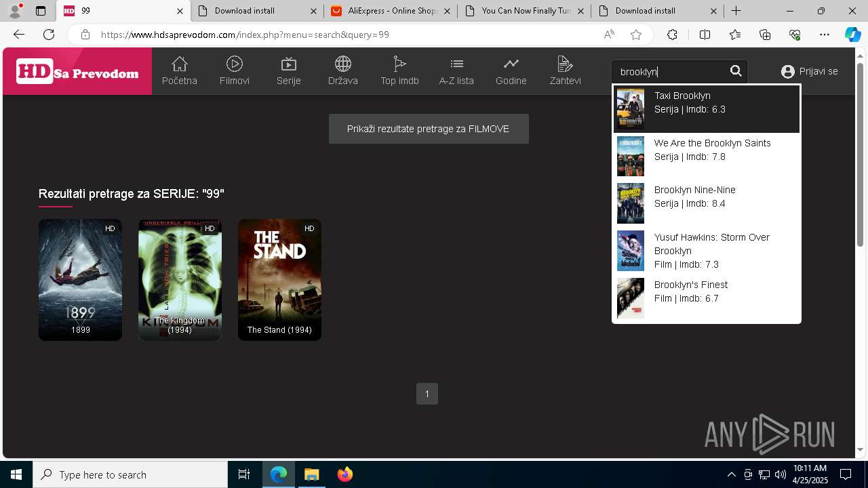Click Prikaži rezultate pretrage za FILMOVE button

pyautogui.click(x=429, y=129)
